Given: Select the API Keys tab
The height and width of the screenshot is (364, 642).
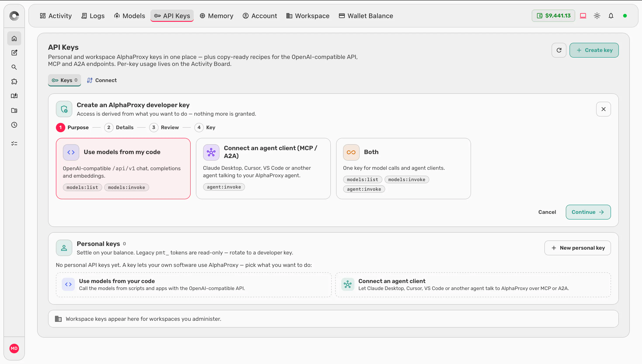Looking at the screenshot, I should [x=172, y=16].
